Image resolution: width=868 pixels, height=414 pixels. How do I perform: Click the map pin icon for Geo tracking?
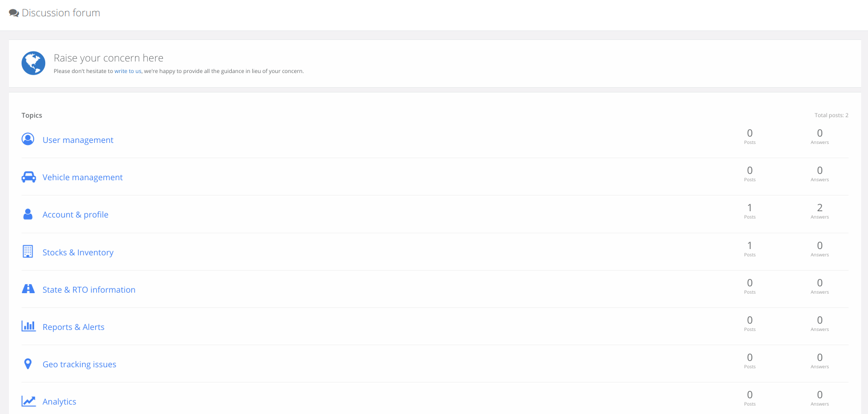point(28,364)
